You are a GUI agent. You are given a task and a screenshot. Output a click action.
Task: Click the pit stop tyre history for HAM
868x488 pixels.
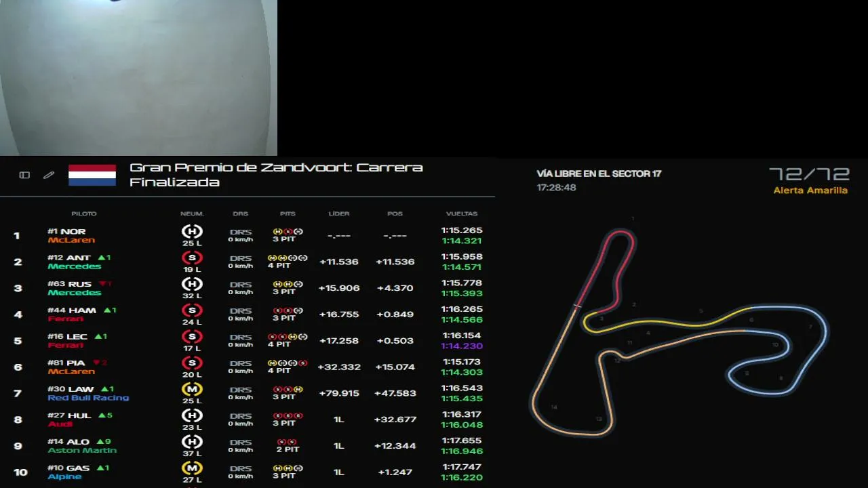click(288, 310)
